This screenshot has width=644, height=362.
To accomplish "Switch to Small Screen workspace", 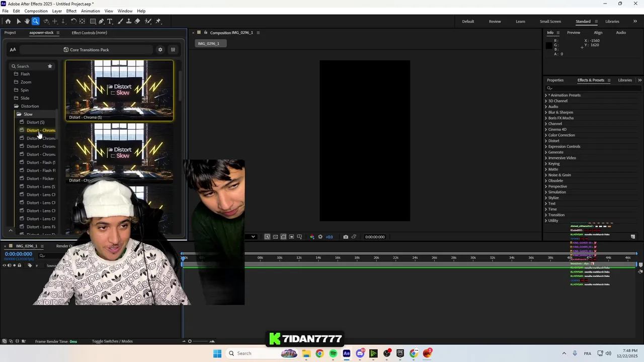I will pyautogui.click(x=550, y=21).
